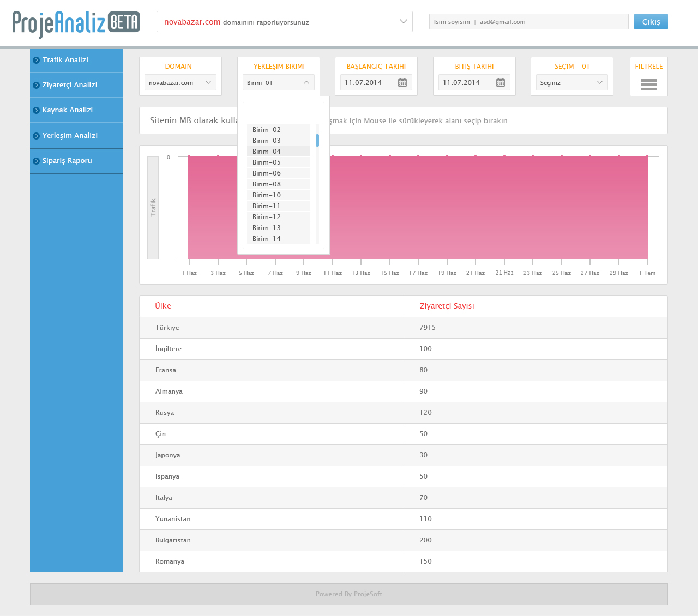Click the Powered By ProjeSoft footer link
Screen dimensions: 698x616
(349, 594)
